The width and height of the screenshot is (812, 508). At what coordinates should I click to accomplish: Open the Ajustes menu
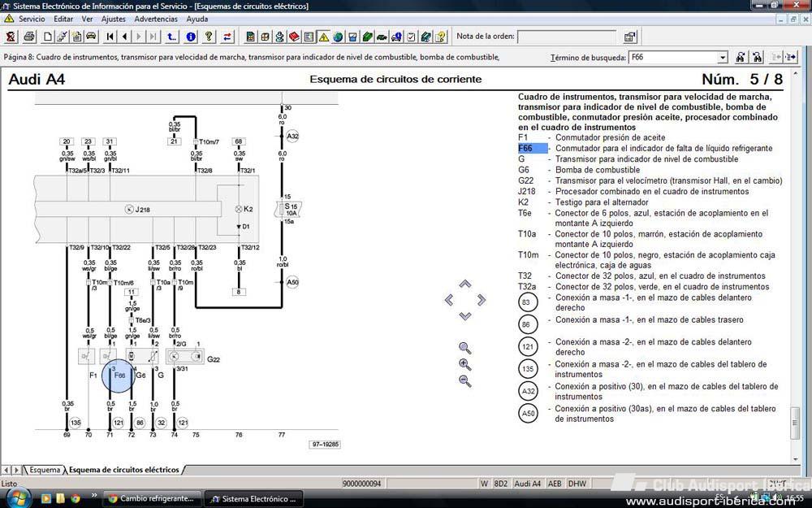click(114, 19)
